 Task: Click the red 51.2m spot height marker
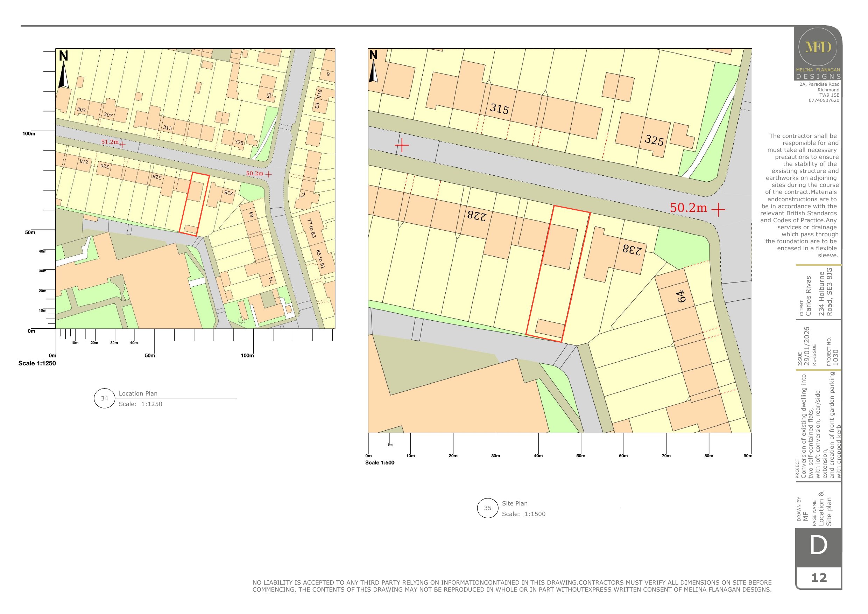coord(122,144)
